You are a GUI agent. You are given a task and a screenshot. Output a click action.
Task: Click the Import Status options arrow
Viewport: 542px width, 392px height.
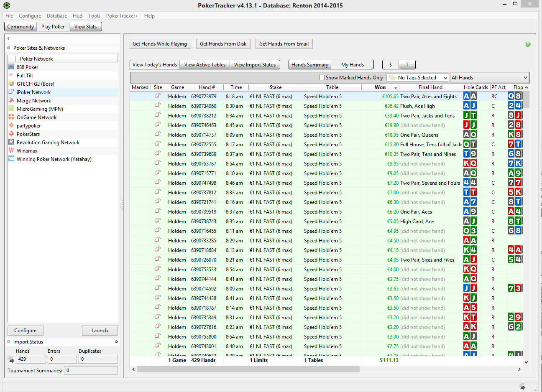[x=116, y=342]
